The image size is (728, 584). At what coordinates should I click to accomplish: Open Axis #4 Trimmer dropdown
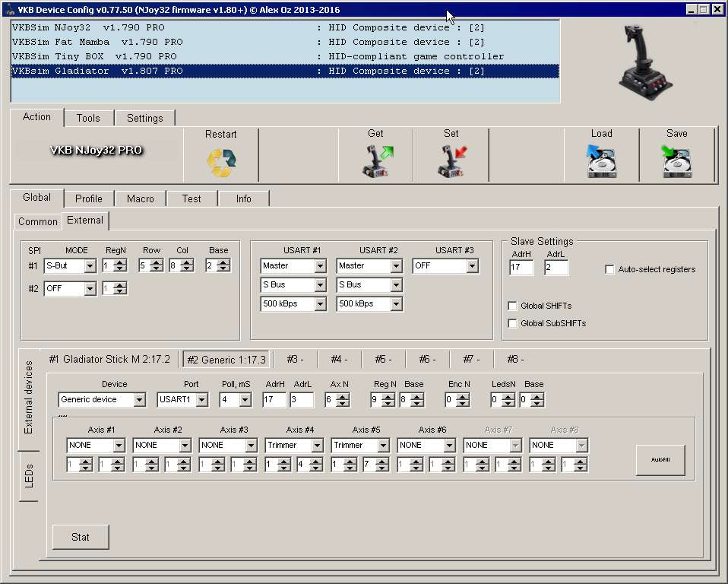point(317,445)
